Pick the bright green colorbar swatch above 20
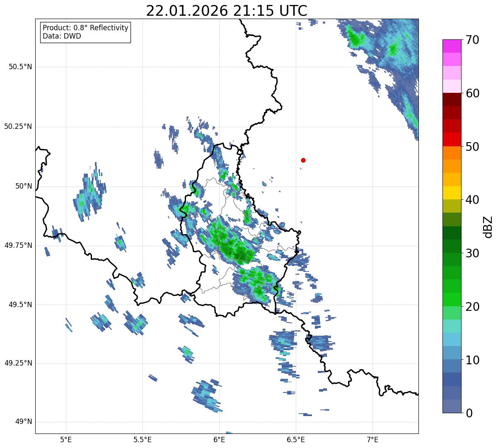 click(x=452, y=299)
